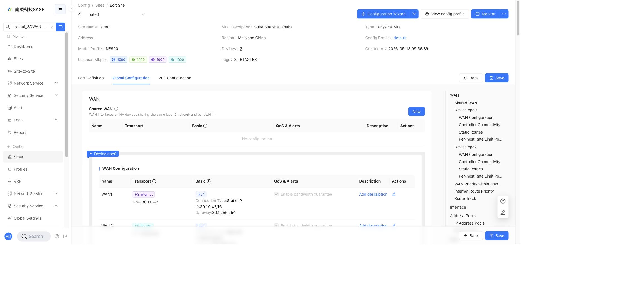Image resolution: width=644 pixels, height=305 pixels.
Task: Open Alerts page
Action: (33, 108)
